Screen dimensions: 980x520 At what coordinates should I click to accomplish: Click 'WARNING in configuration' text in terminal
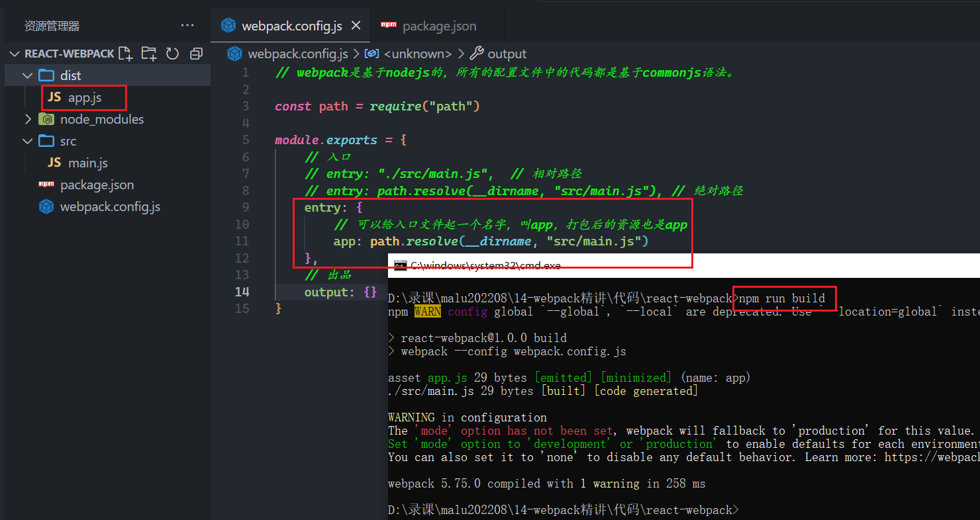(x=467, y=417)
